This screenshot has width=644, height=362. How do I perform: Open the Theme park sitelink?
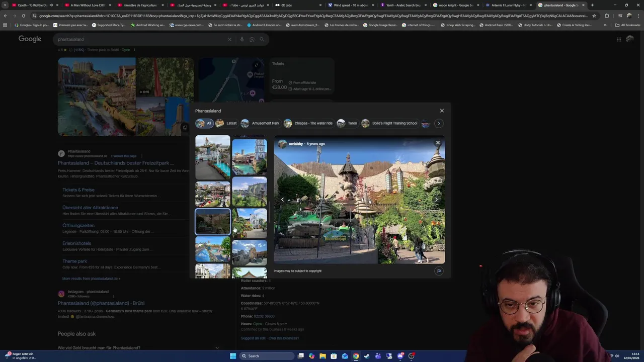tap(74, 261)
